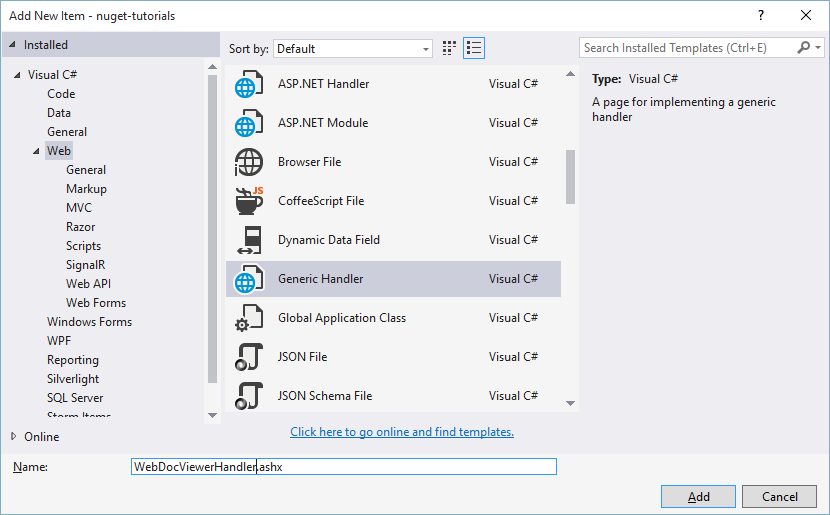Open the dialog help question mark
The height and width of the screenshot is (515, 830).
tap(761, 15)
